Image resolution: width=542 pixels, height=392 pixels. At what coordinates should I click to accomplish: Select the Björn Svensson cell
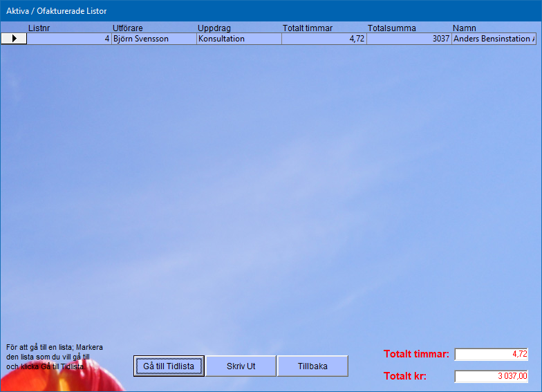153,39
